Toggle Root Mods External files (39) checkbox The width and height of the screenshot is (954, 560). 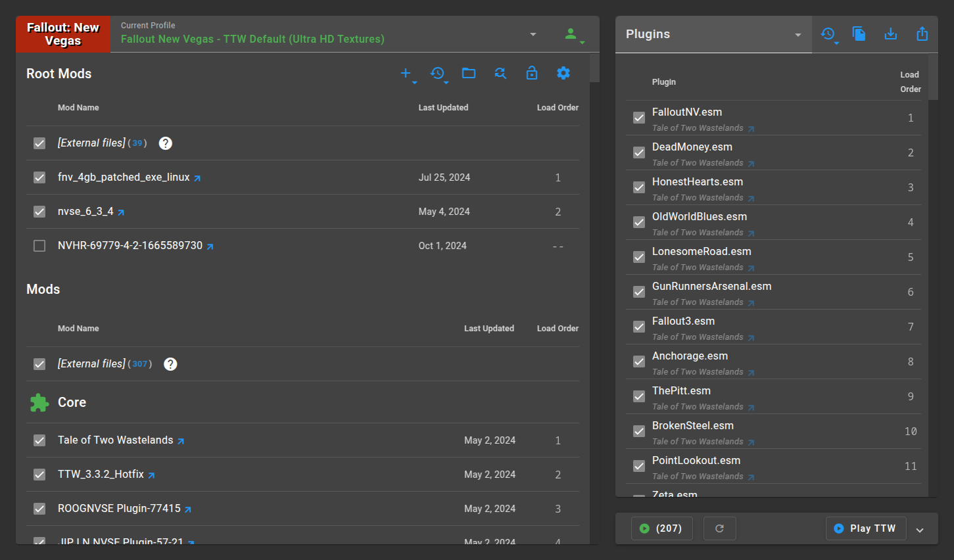(x=39, y=143)
